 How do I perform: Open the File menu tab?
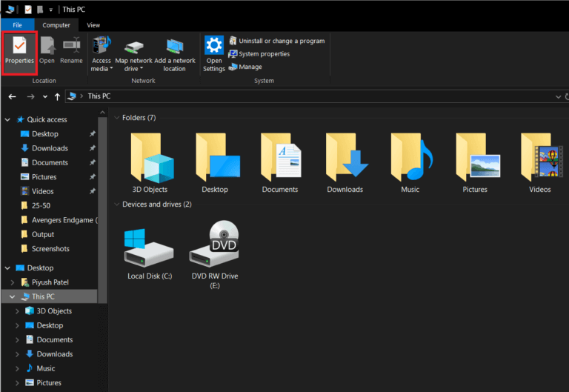[x=18, y=25]
